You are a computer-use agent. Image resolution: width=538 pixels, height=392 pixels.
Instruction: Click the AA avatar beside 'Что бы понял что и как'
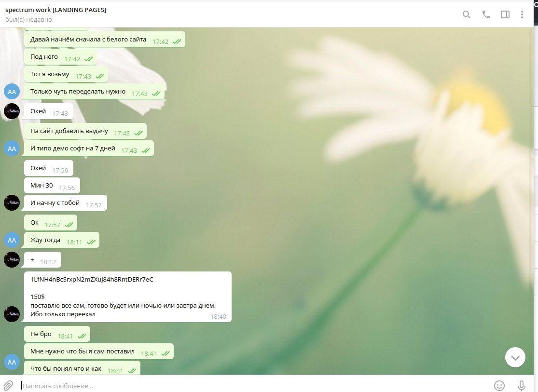tap(12, 362)
